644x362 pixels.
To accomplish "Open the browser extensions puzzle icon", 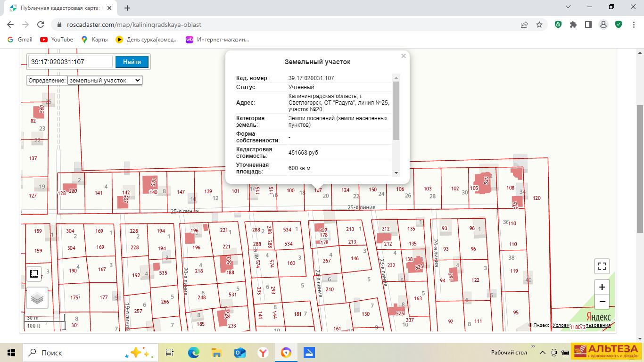I will pos(573,25).
